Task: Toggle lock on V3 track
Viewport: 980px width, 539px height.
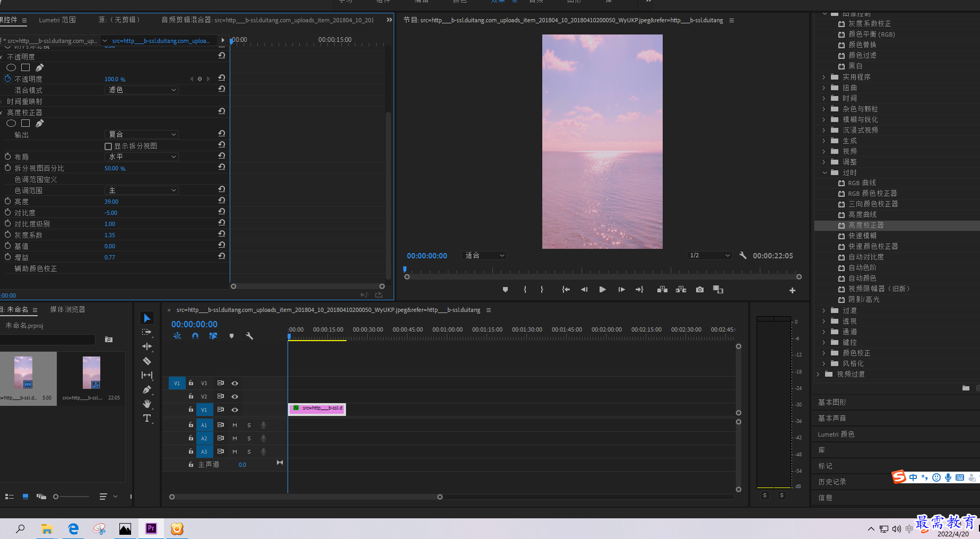Action: (191, 382)
